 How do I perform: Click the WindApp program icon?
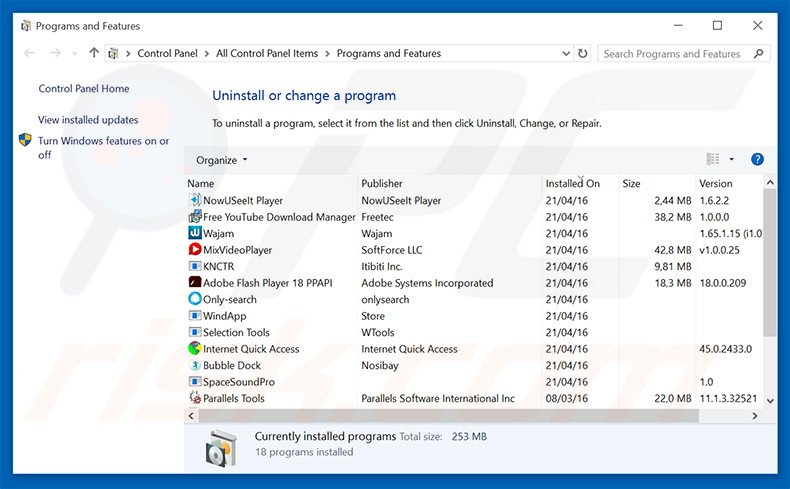[x=194, y=316]
